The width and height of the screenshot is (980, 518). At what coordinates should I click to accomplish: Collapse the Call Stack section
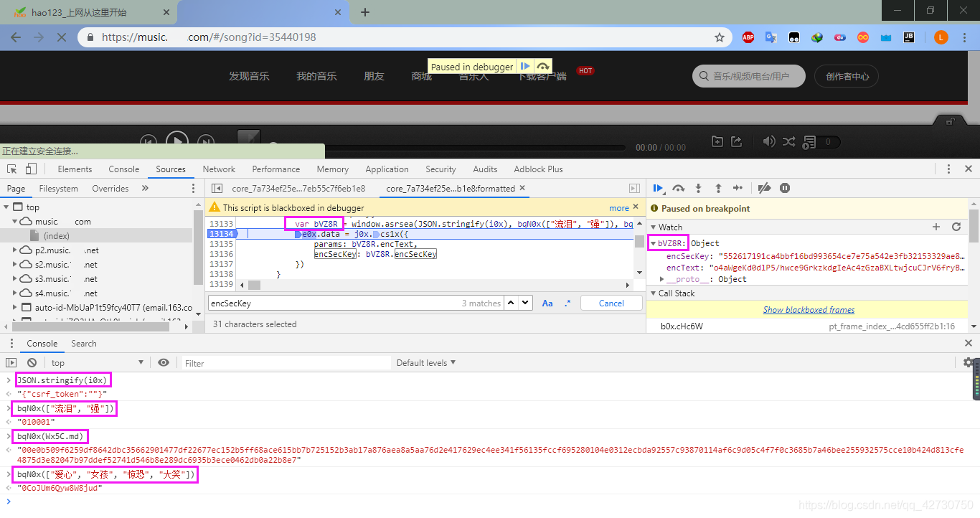click(x=653, y=293)
